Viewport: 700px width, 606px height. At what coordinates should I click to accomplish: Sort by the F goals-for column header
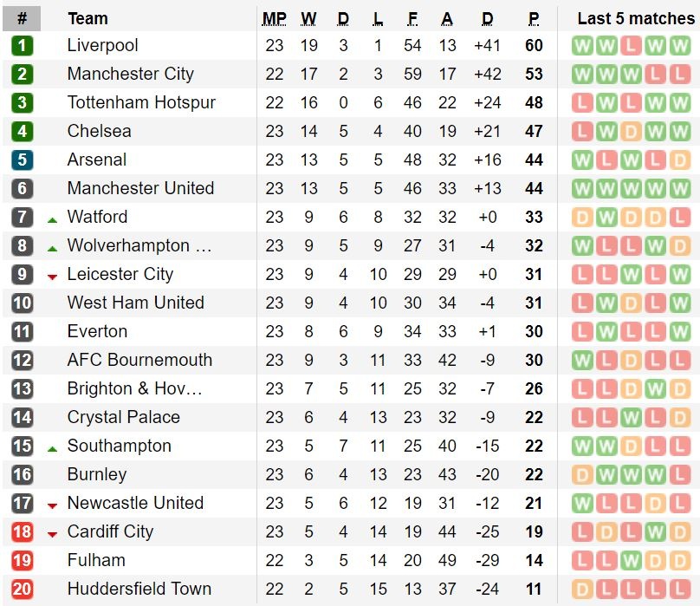pyautogui.click(x=412, y=18)
